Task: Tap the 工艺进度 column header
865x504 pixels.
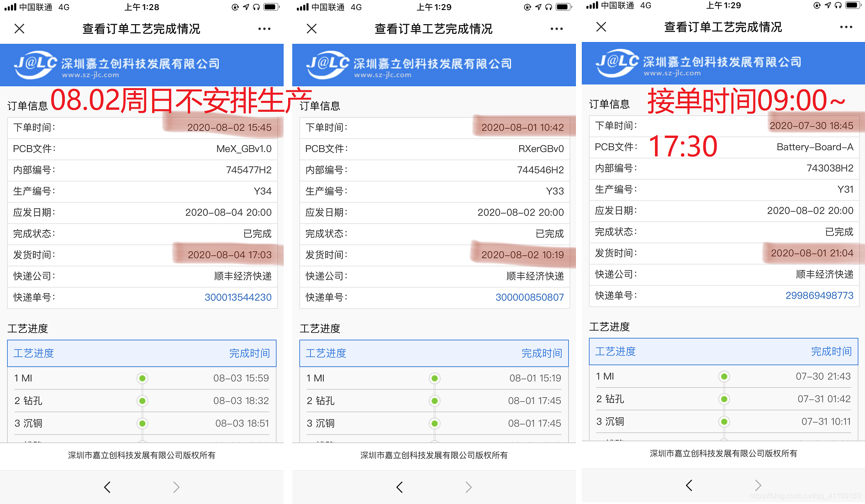Action: tap(34, 353)
